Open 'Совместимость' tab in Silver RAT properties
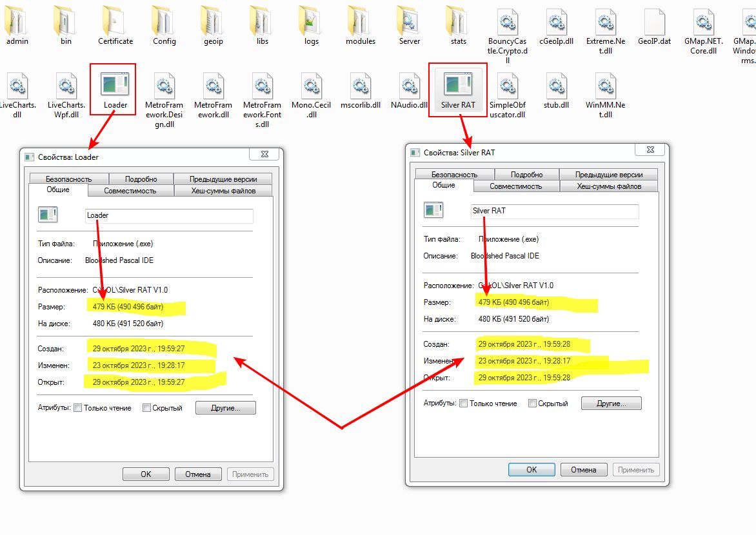756x535 pixels. [516, 186]
